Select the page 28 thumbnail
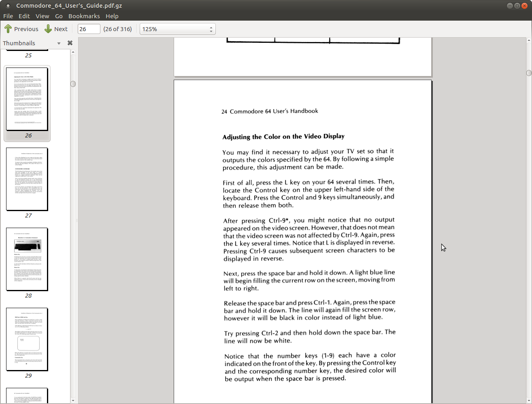The height and width of the screenshot is (404, 532). [x=27, y=259]
